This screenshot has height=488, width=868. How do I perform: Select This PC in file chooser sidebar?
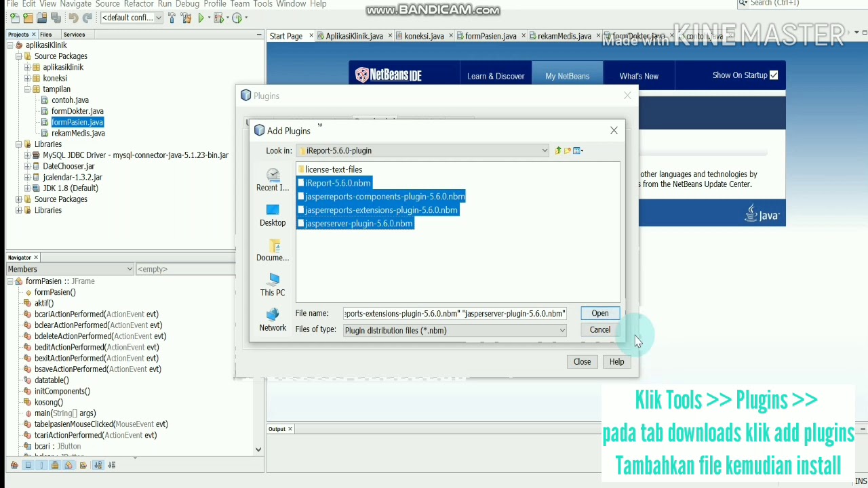click(x=273, y=285)
